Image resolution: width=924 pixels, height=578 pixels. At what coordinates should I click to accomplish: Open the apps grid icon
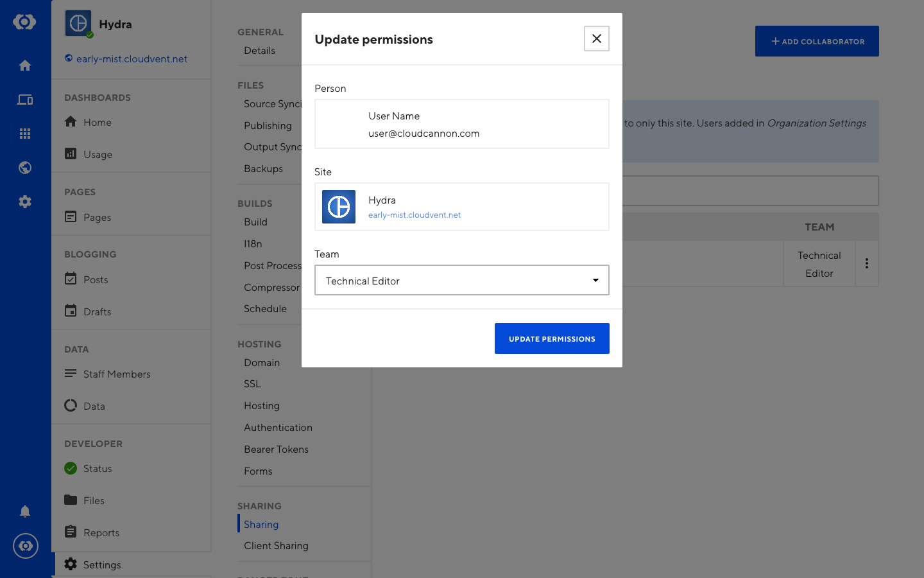(x=25, y=134)
